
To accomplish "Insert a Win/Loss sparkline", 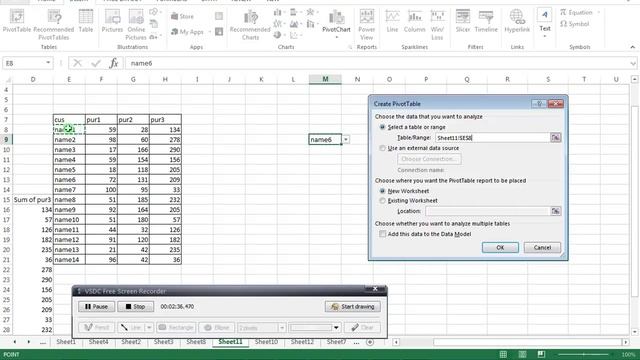I will point(437,24).
